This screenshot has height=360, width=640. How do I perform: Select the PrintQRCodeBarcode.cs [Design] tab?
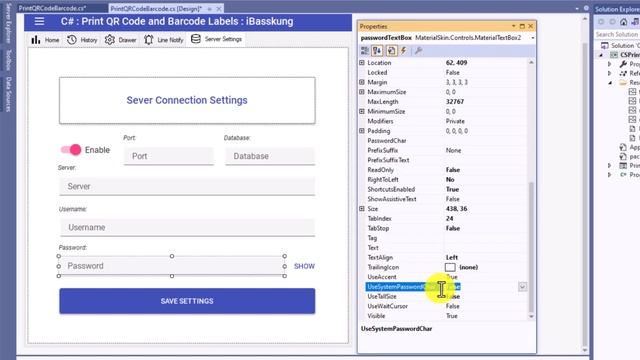pos(156,9)
